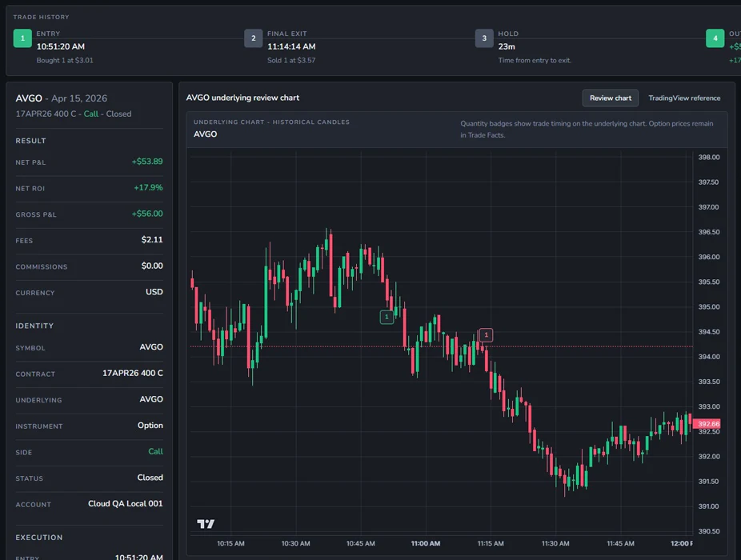Click quantity badges explanation note

pyautogui.click(x=587, y=129)
